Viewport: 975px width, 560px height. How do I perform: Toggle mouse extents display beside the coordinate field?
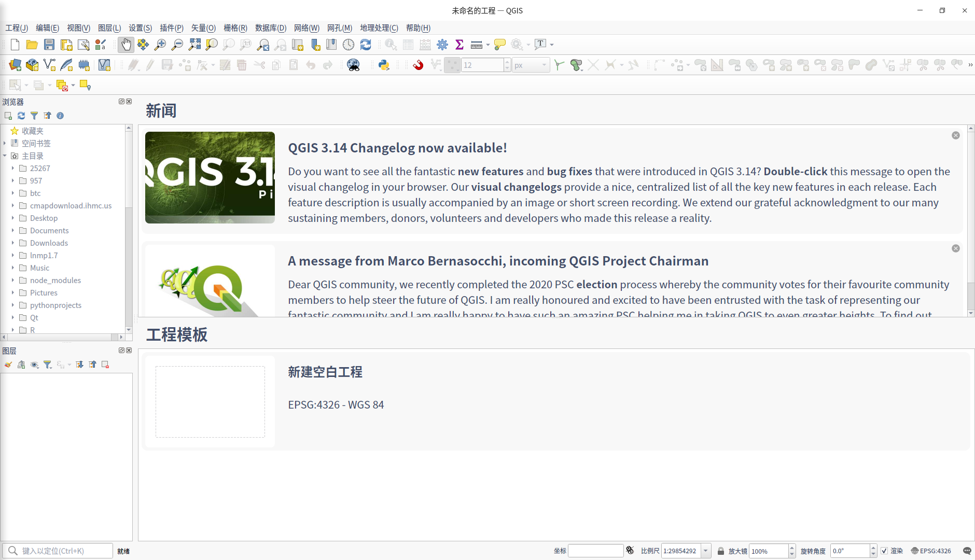(x=630, y=550)
